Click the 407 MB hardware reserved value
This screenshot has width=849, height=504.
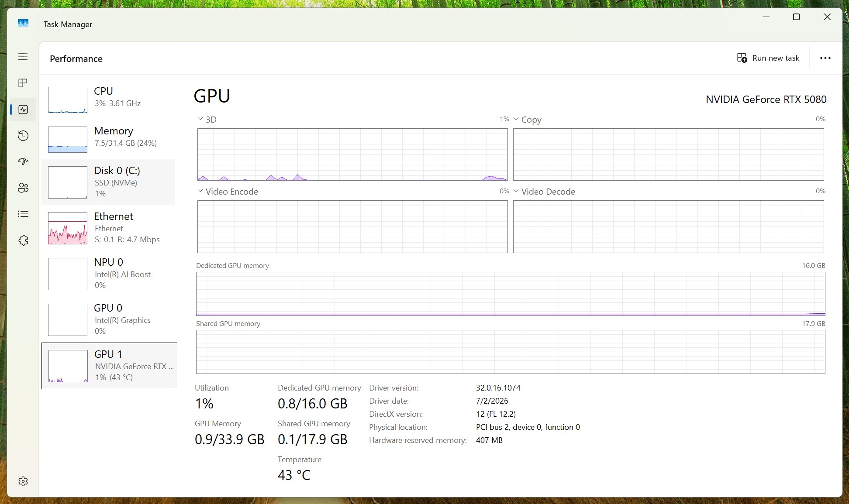pos(489,440)
